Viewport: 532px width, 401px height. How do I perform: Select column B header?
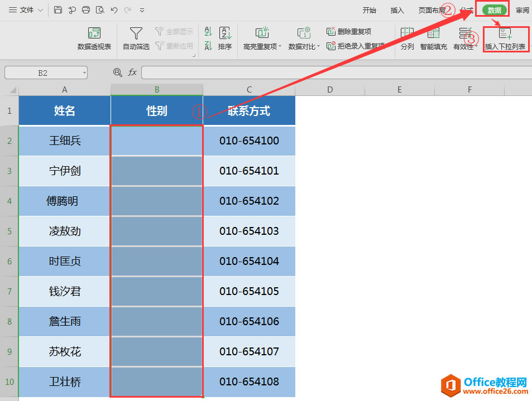tap(157, 90)
